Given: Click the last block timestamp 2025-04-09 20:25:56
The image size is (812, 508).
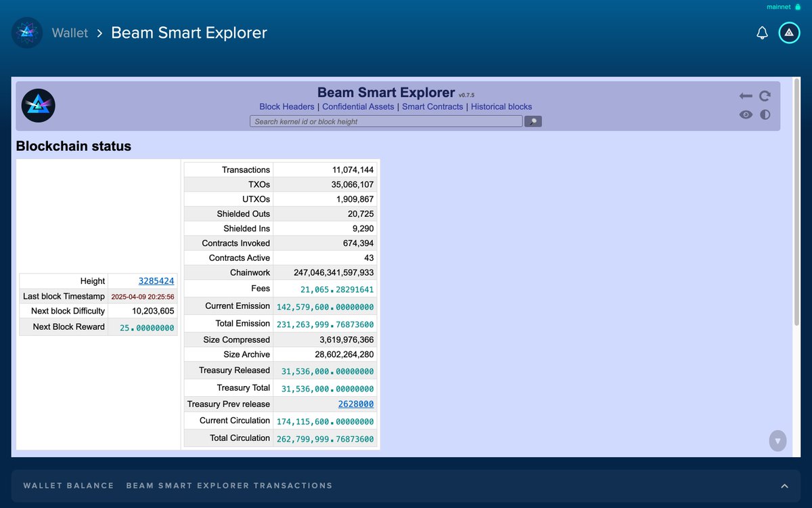Looking at the screenshot, I should pyautogui.click(x=143, y=297).
